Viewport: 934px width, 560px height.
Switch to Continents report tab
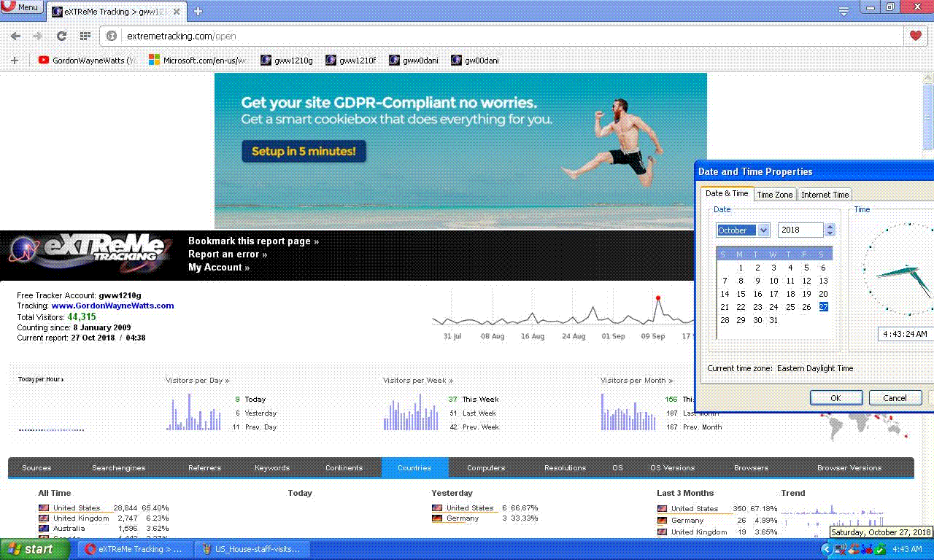pos(344,468)
